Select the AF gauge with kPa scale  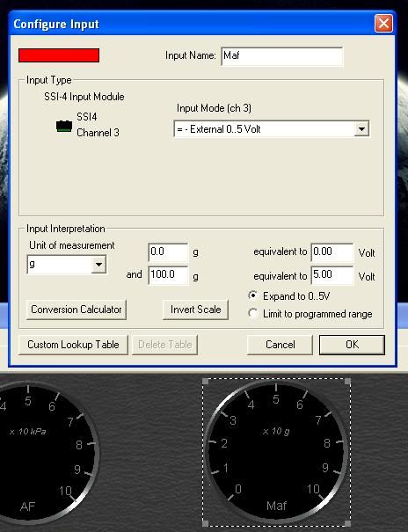tap(40, 452)
